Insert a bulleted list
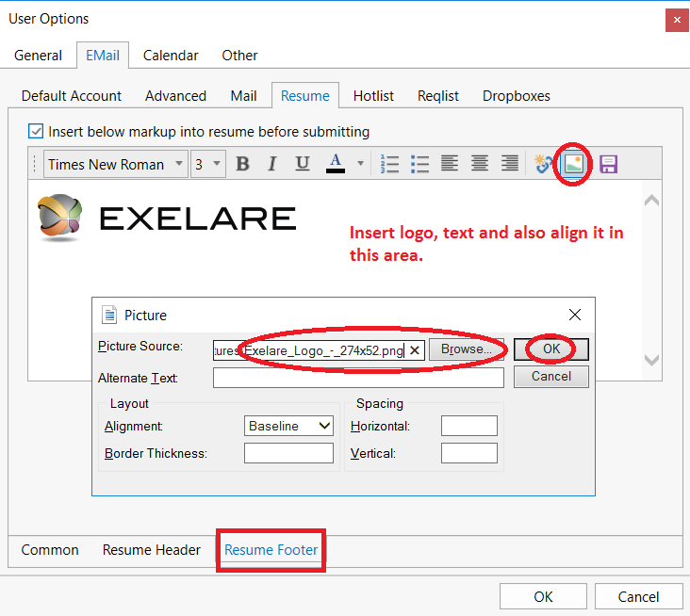 (x=419, y=164)
